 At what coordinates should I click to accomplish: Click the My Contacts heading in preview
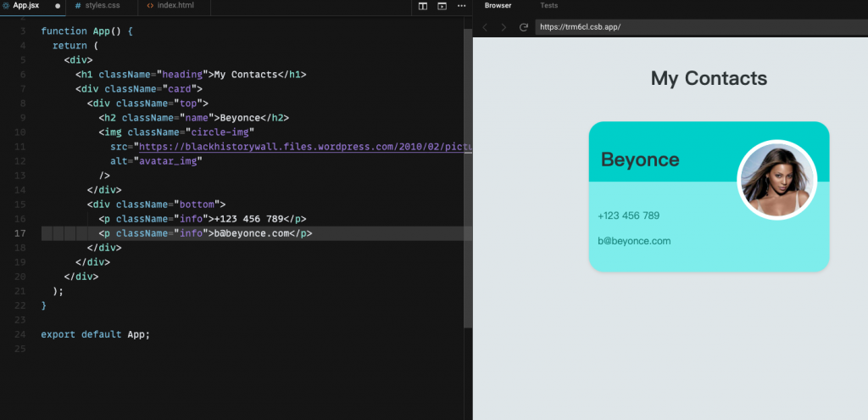pos(709,78)
